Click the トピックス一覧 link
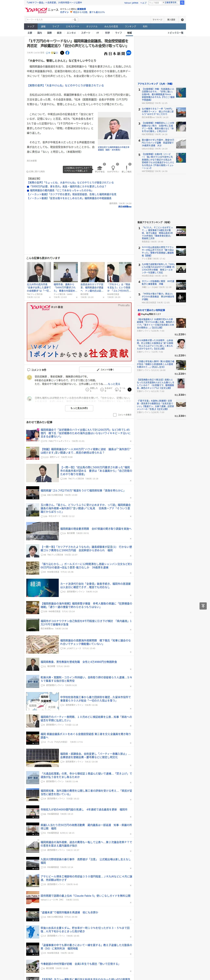210x980 pixels. coord(175,33)
